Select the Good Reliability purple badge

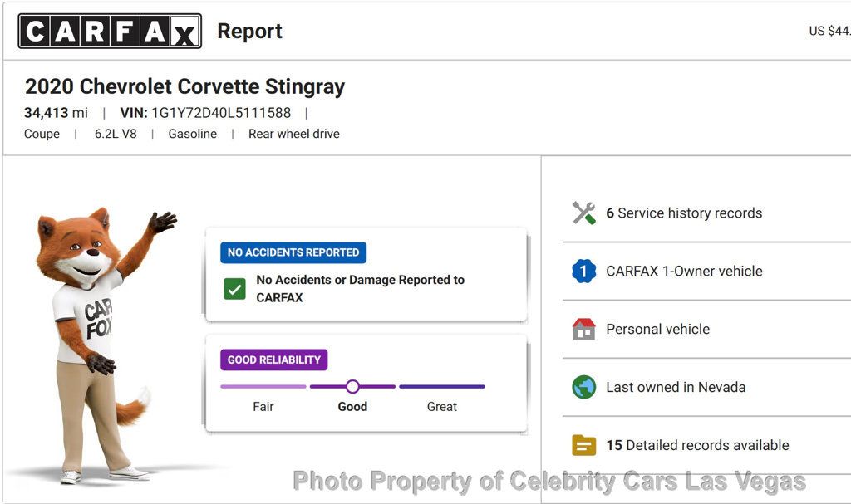[274, 360]
